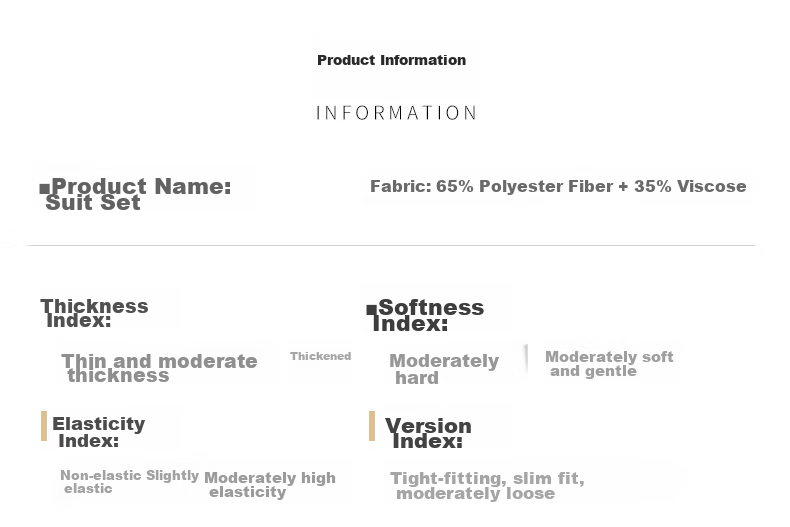This screenshot has width=790, height=527.
Task: Click the tan bar next to Elasticity Index
Action: click(44, 426)
